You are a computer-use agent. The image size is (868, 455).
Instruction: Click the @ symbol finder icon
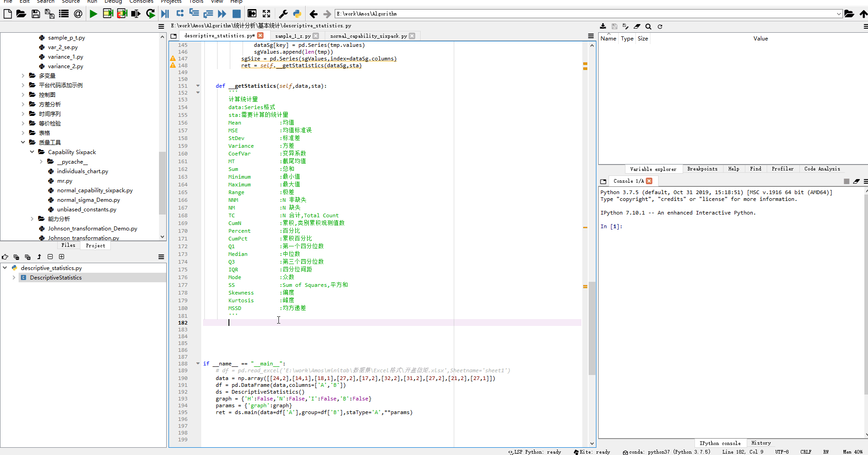pos(78,14)
